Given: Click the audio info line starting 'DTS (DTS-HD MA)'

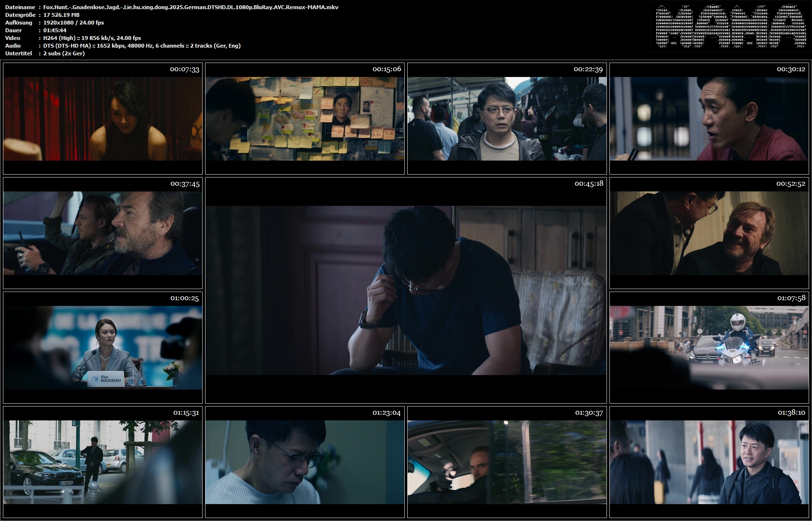Looking at the screenshot, I should (x=142, y=46).
